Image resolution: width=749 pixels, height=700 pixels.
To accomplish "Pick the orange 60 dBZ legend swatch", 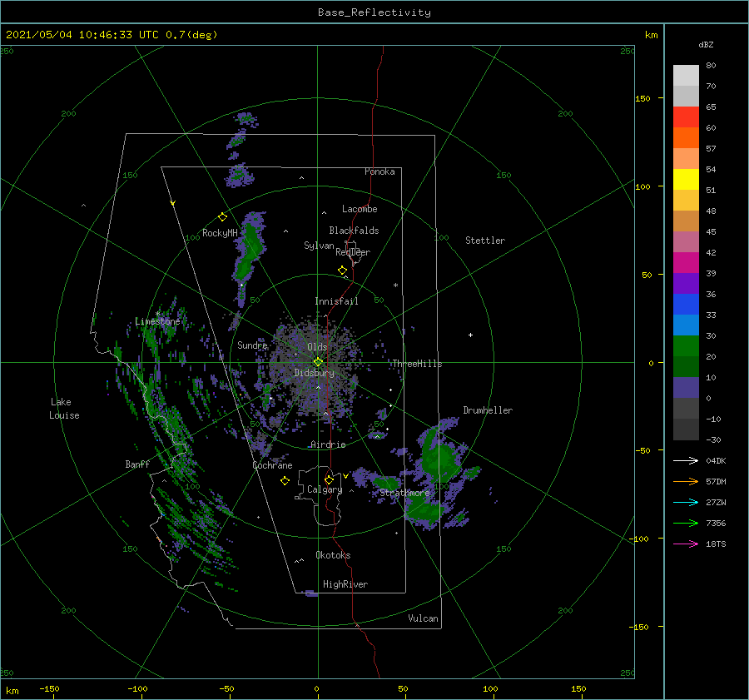I will point(686,137).
